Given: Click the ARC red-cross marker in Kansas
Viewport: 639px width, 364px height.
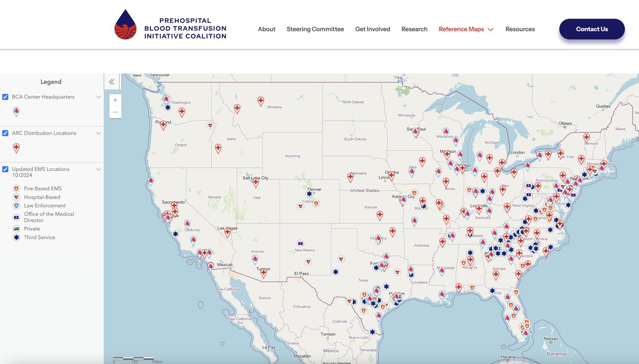Looking at the screenshot, I should (x=380, y=215).
